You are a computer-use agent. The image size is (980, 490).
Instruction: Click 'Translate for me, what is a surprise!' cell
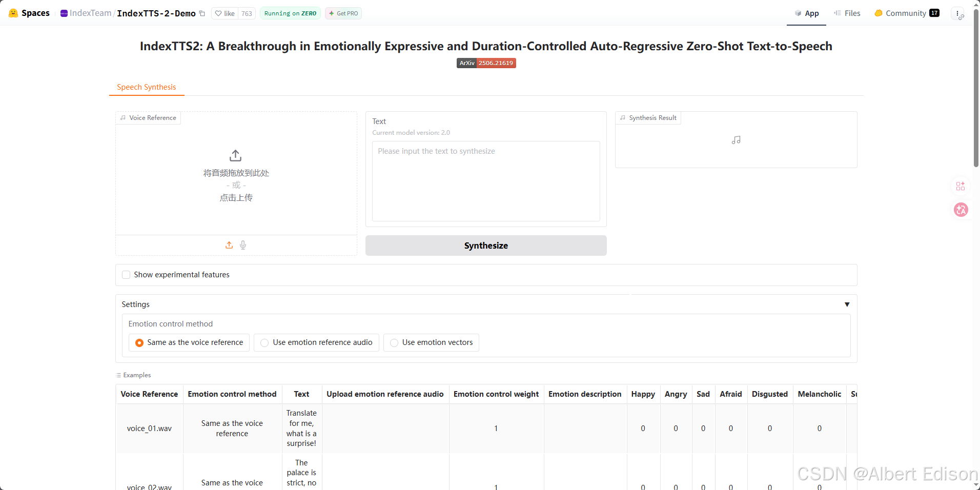pos(301,428)
